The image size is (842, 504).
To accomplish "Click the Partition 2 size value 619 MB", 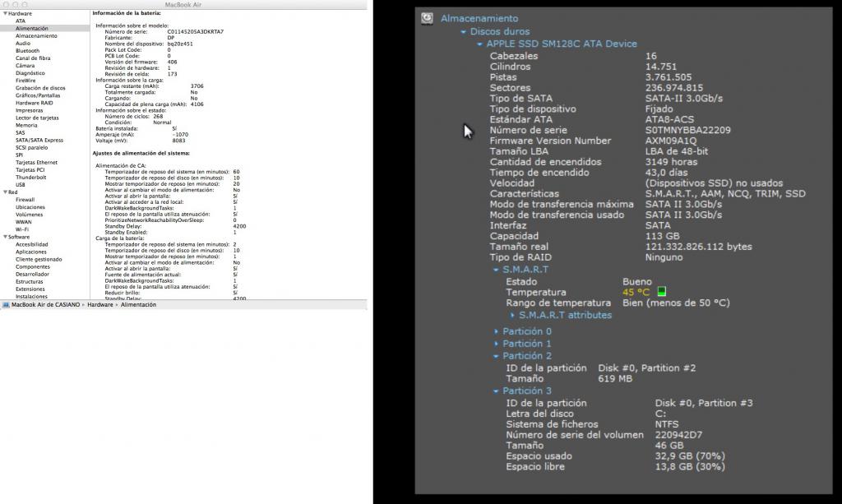I will [615, 378].
